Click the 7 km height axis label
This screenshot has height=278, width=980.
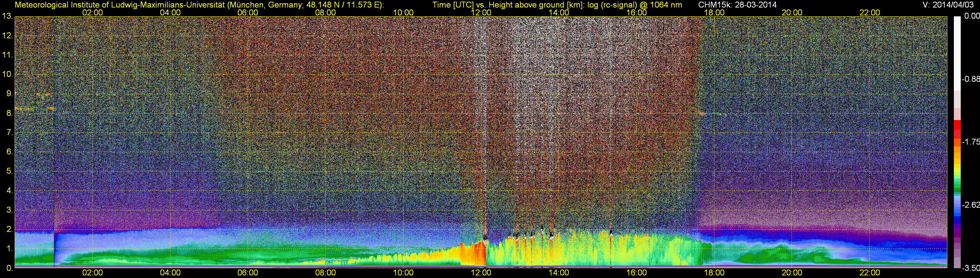[9, 132]
